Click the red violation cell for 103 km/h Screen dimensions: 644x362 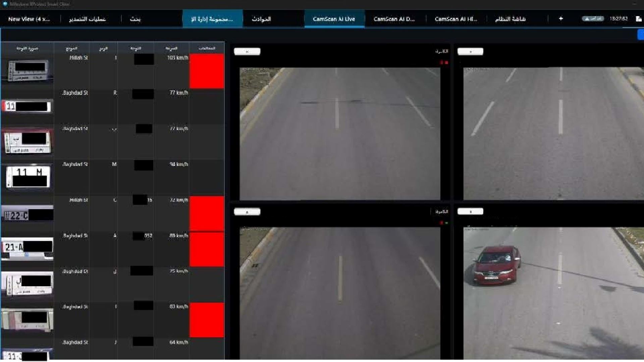pos(207,71)
